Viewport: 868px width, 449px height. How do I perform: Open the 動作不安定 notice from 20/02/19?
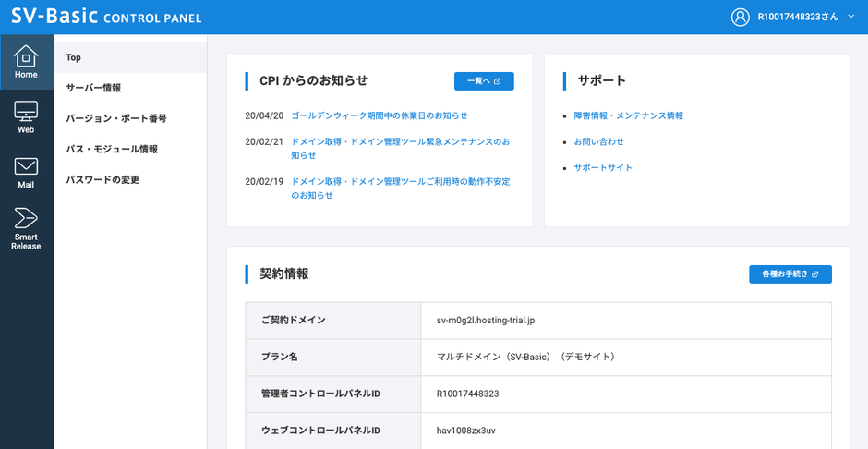pyautogui.click(x=400, y=182)
